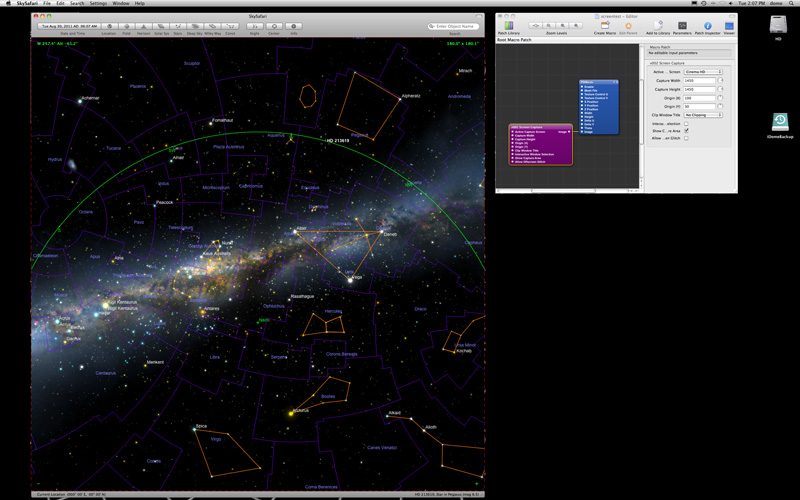Viewport: 800px width, 500px height.
Task: Click the Center button in SkySafari
Action: (x=273, y=26)
